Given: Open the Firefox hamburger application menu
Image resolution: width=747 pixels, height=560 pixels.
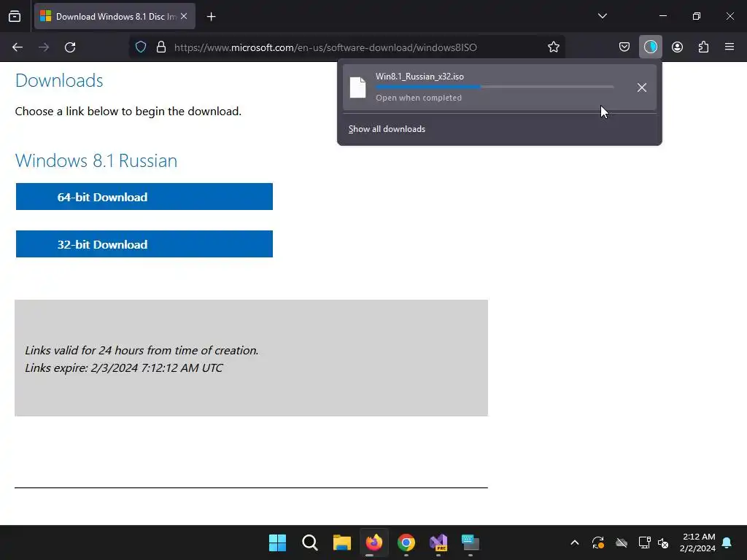Looking at the screenshot, I should click(x=729, y=47).
